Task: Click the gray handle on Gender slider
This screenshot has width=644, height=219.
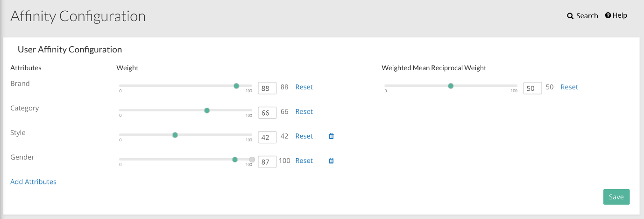Action: (x=252, y=160)
